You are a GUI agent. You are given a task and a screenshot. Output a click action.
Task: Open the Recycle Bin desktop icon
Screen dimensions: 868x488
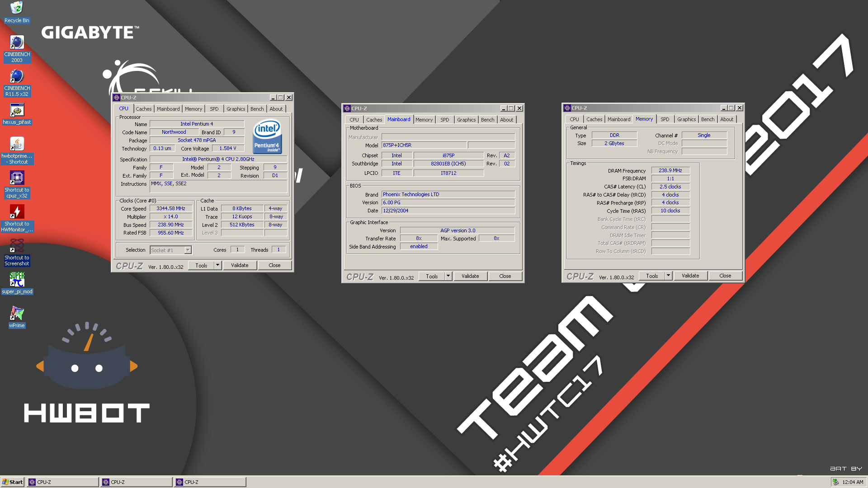(17, 12)
